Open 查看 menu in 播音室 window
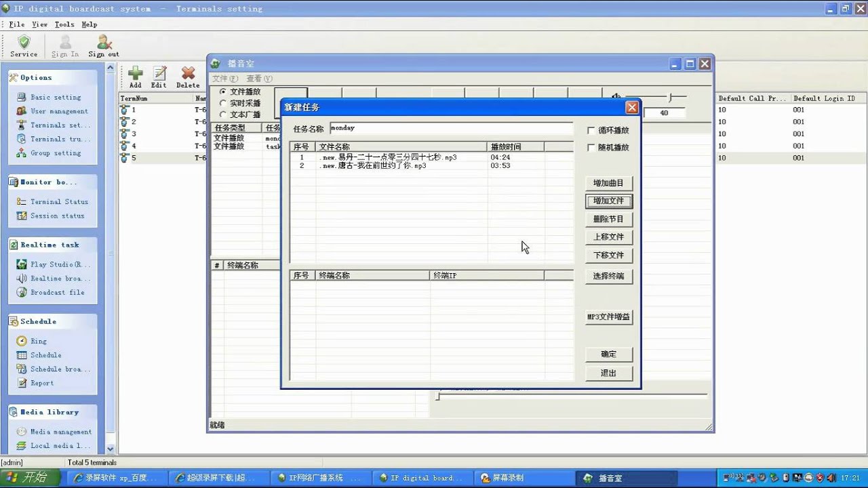Image resolution: width=868 pixels, height=488 pixels. (x=259, y=79)
